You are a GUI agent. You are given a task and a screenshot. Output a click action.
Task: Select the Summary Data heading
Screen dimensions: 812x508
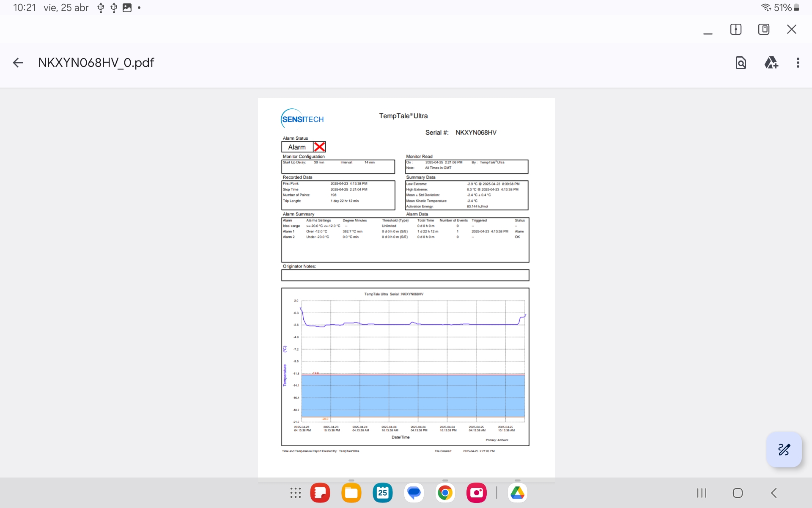pyautogui.click(x=420, y=177)
